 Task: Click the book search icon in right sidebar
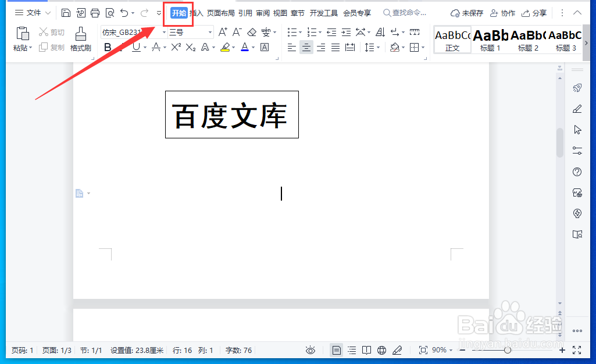[577, 234]
